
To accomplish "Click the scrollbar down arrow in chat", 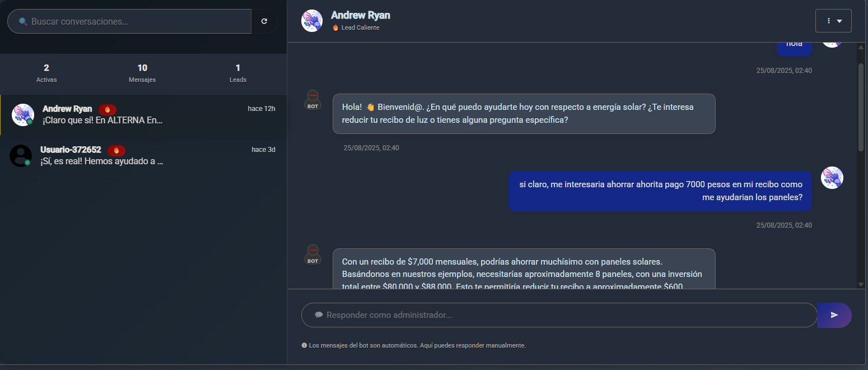I will pyautogui.click(x=861, y=285).
